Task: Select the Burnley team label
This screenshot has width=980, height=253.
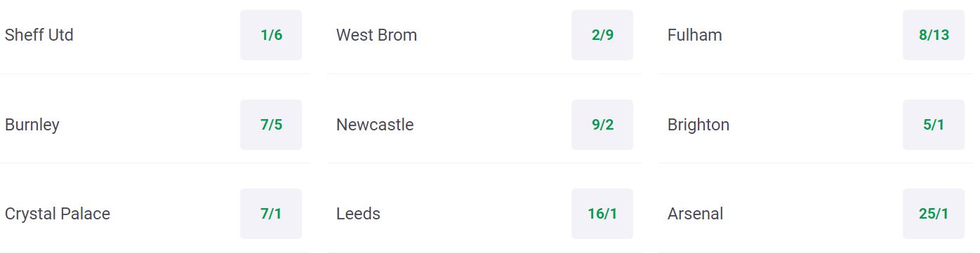Action: coord(32,125)
